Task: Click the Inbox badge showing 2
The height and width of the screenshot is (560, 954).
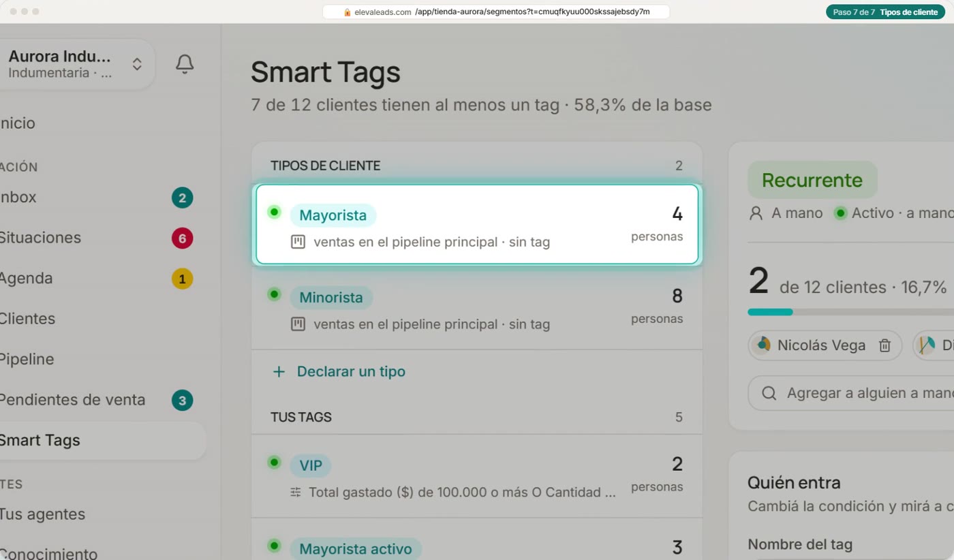Action: 182,198
